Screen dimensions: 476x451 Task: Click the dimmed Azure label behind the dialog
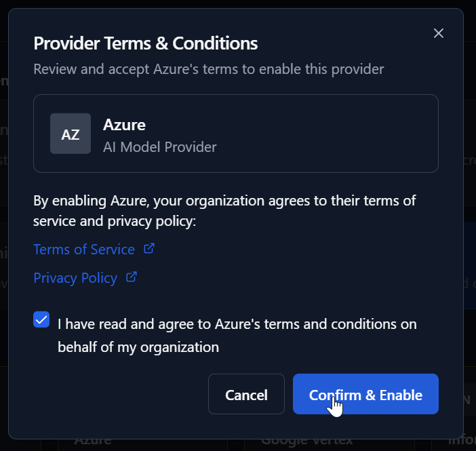click(93, 441)
